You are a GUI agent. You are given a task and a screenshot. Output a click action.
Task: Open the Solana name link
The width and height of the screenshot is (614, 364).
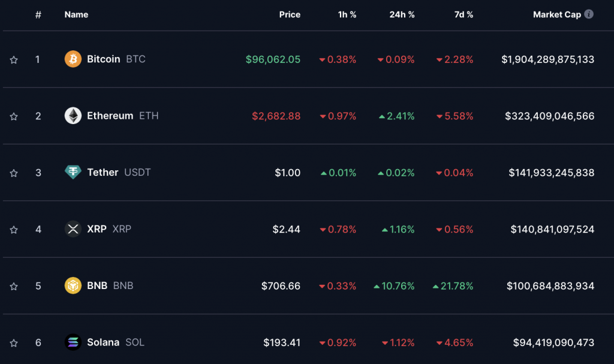coord(103,342)
